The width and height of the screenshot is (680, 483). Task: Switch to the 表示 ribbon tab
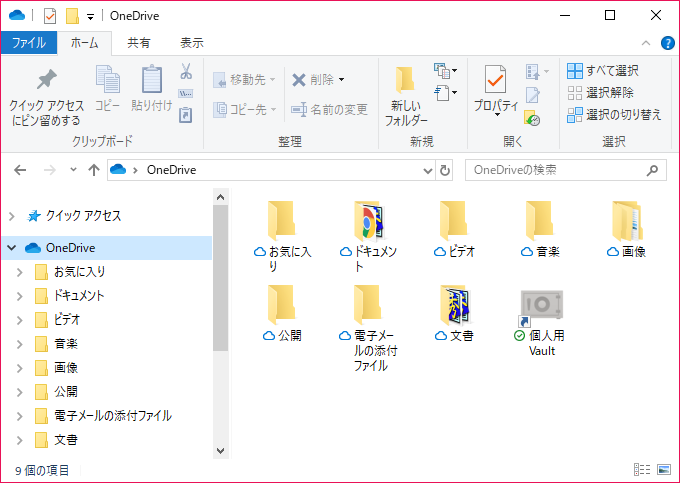point(192,43)
